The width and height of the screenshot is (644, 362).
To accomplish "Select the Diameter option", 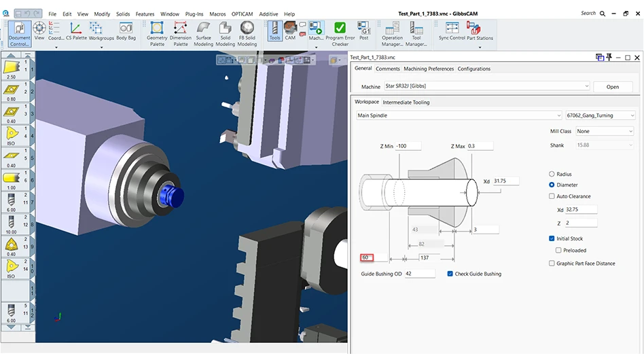I will point(552,185).
